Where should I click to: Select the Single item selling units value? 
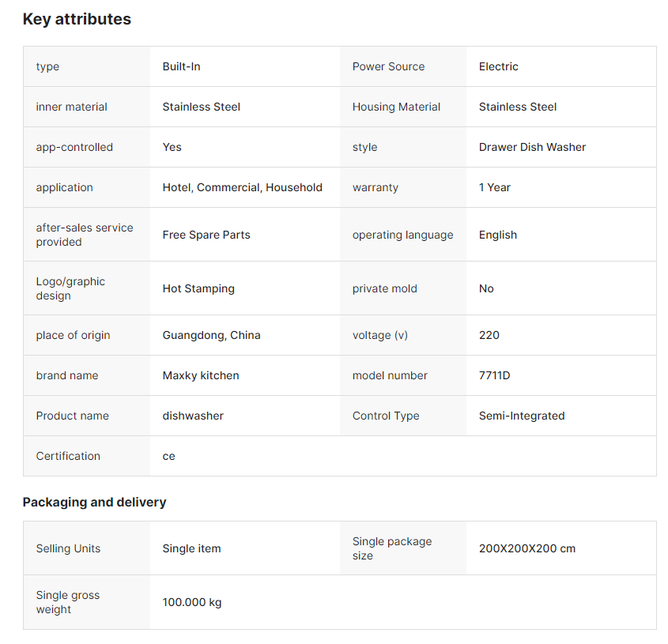click(x=191, y=548)
